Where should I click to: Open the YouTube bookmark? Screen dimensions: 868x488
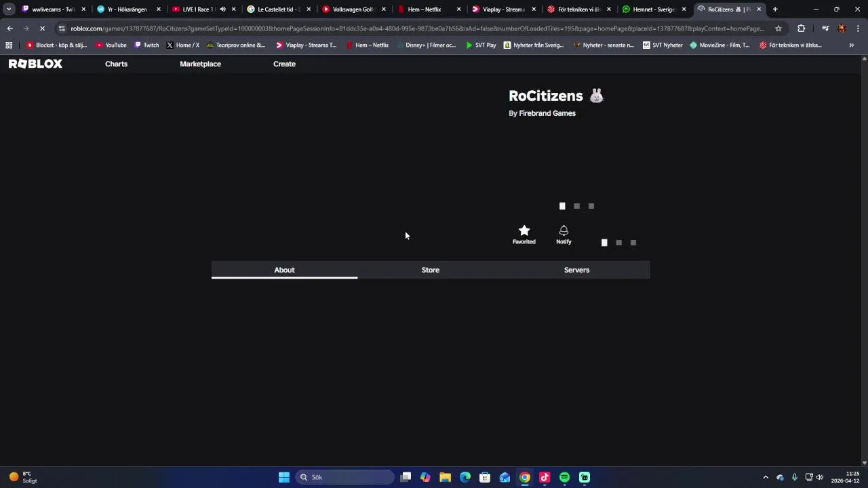coord(111,45)
